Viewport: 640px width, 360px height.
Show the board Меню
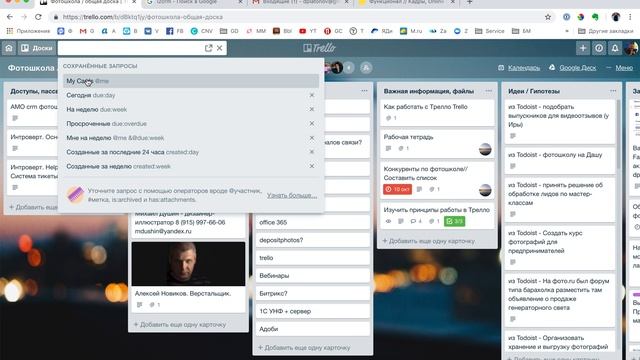coord(620,68)
